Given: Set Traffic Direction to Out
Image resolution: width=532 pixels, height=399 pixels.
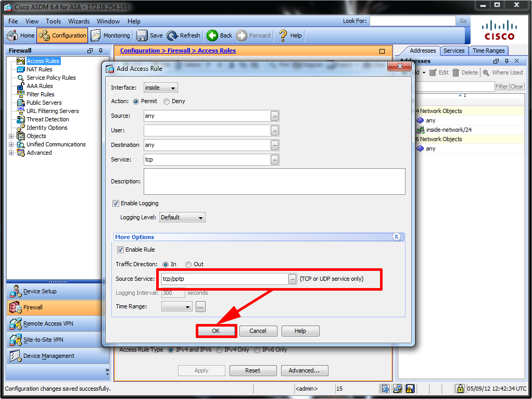Looking at the screenshot, I should (188, 264).
